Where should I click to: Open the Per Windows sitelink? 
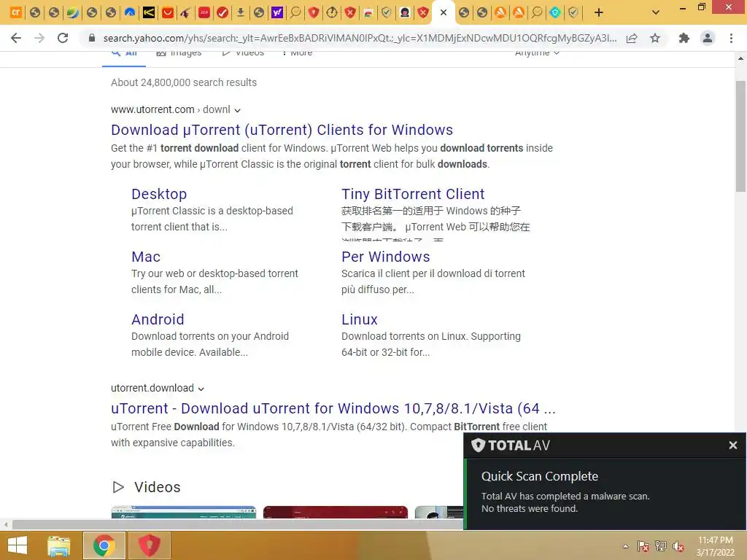point(385,257)
